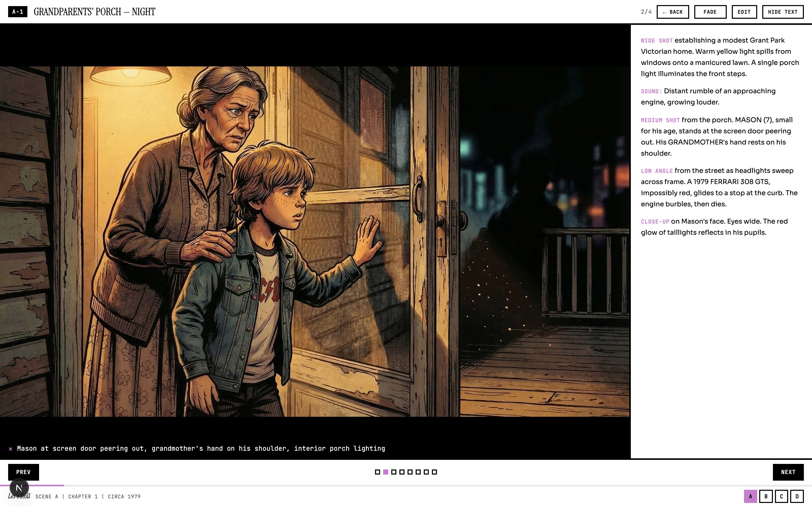
Task: Select the active scene A tab
Action: [750, 496]
